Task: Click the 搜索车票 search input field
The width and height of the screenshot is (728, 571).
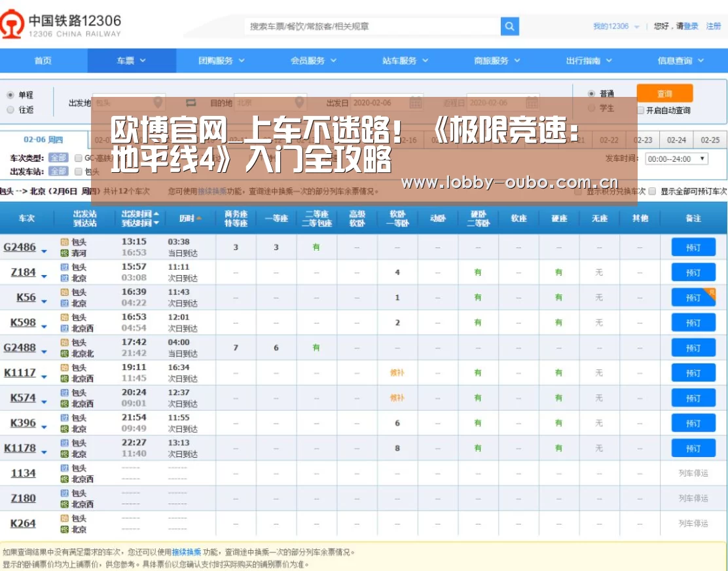Action: [373, 26]
